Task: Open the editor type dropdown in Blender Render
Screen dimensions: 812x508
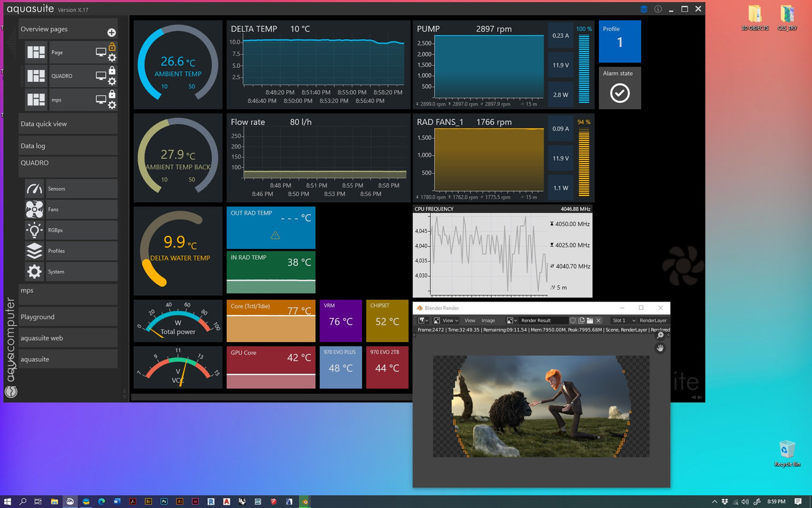Action: [423, 321]
